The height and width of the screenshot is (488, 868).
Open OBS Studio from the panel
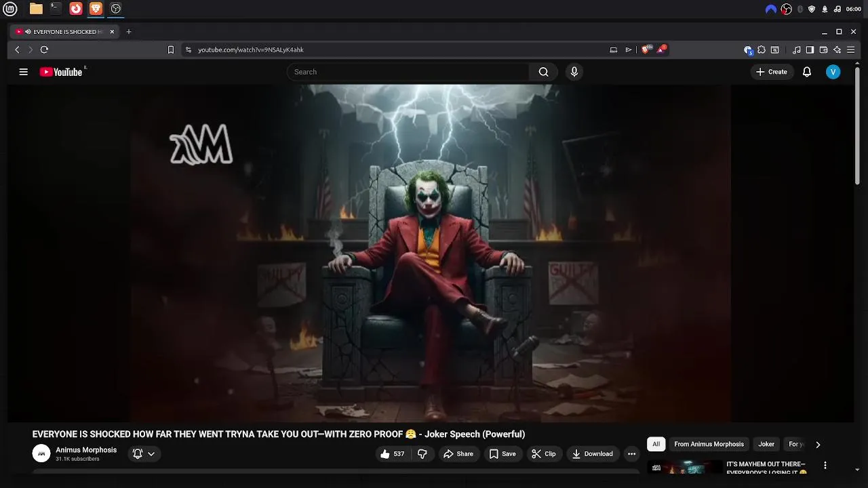pos(116,9)
